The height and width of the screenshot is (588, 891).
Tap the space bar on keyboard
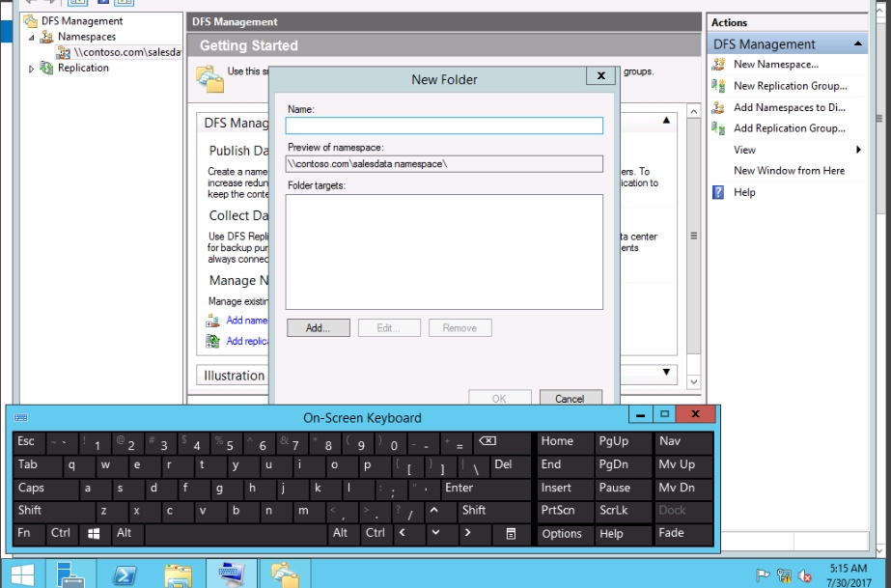[x=237, y=534]
